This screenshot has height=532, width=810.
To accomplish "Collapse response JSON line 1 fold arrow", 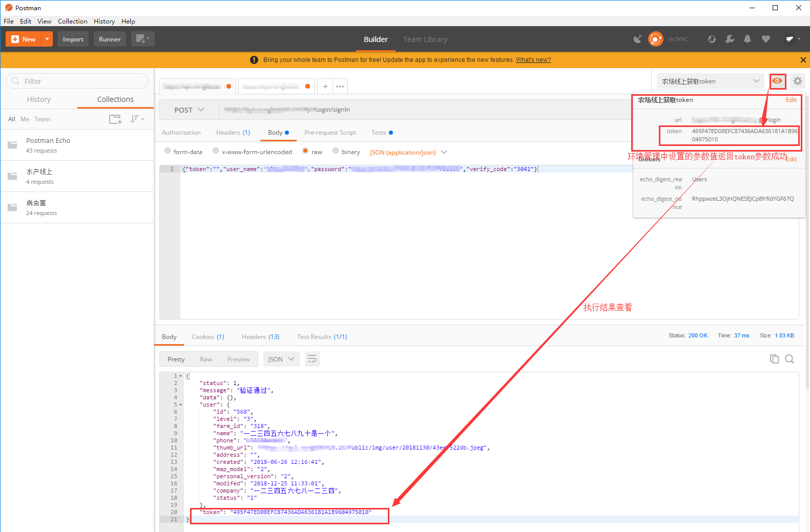I will (x=180, y=376).
